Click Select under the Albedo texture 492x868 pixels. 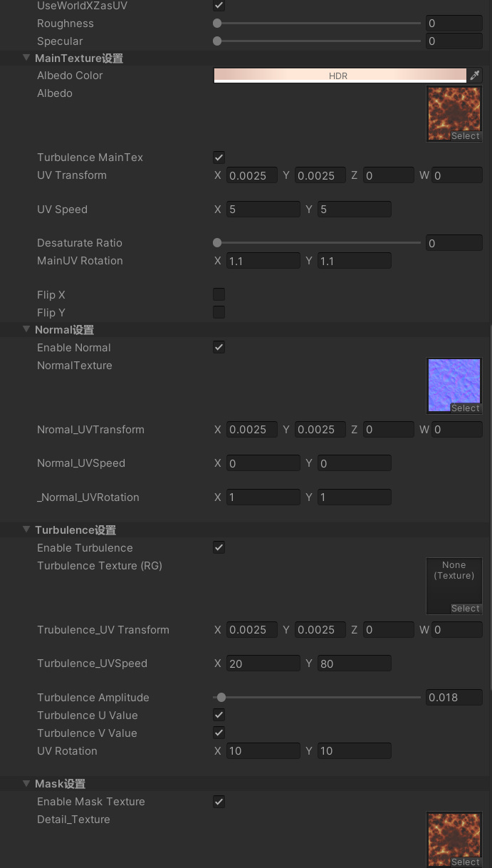[x=466, y=136]
